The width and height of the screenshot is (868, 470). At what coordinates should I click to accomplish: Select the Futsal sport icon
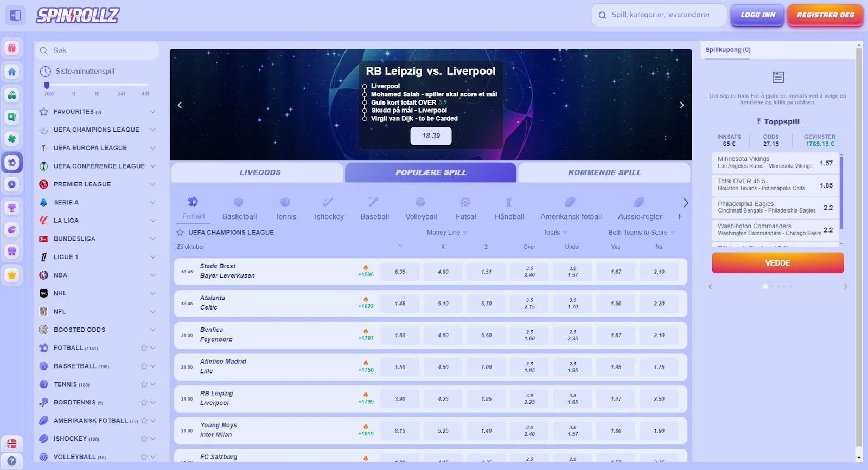click(x=465, y=202)
